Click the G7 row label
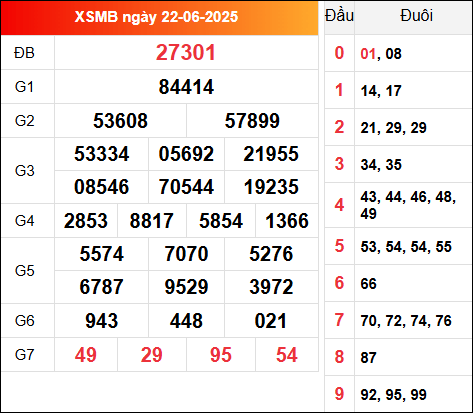Viewport: 473px width, 413px height. [24, 355]
